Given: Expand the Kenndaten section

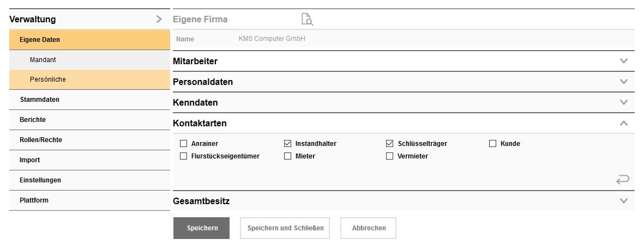Looking at the screenshot, I should (x=624, y=102).
